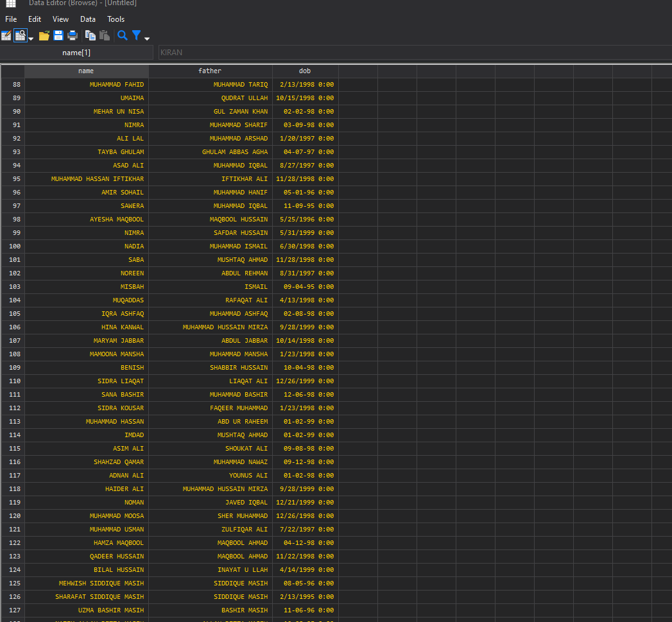Image resolution: width=672 pixels, height=622 pixels.
Task: Click the cell SHAHZAD QAMAR
Action: click(x=87, y=462)
